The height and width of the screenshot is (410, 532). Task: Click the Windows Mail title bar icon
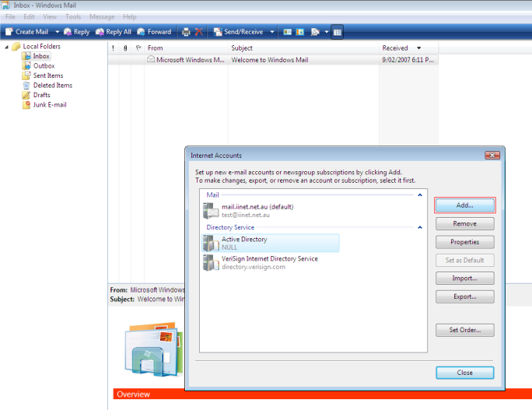pyautogui.click(x=5, y=5)
